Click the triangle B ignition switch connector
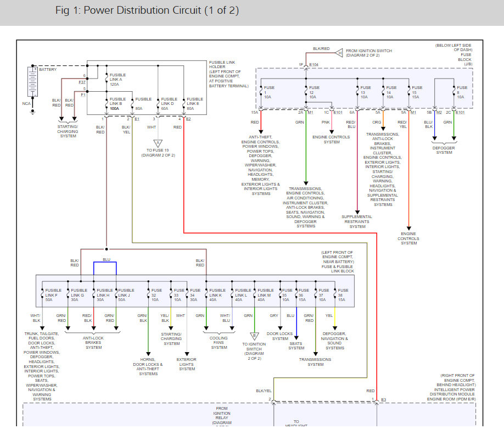The image size is (504, 440). [x=254, y=335]
